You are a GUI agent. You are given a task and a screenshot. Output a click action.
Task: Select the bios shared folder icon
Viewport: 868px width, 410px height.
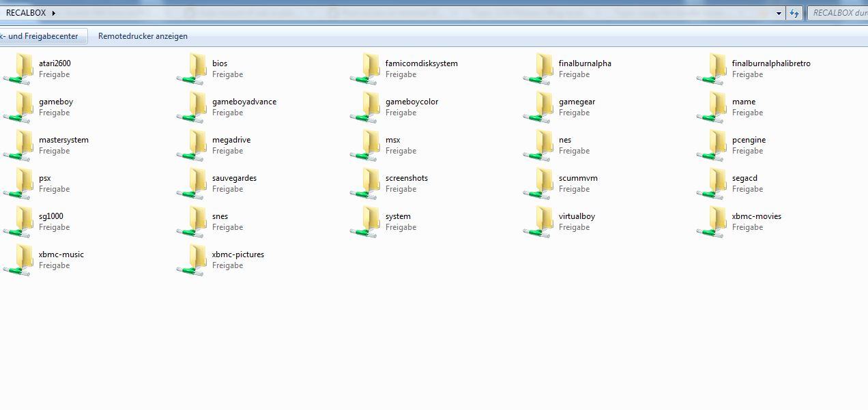[x=192, y=69]
